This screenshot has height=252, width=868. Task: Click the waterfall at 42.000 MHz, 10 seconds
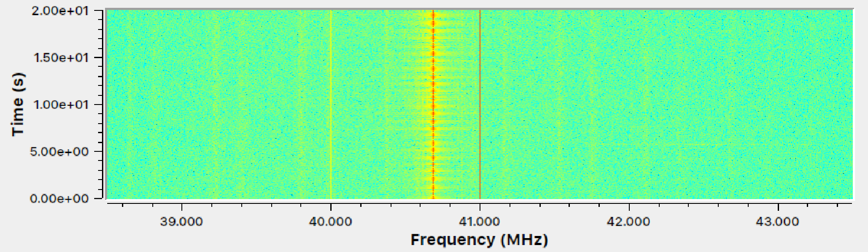tap(629, 105)
